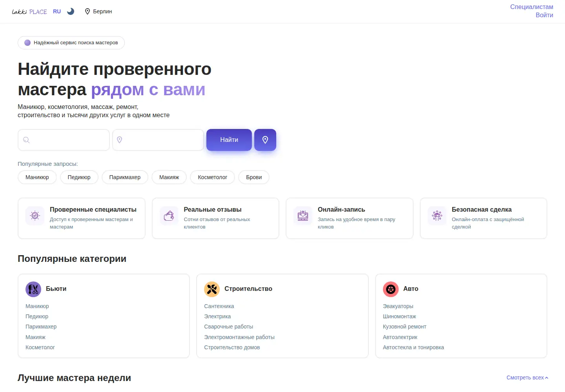Click the Найти search button
This screenshot has width=565, height=392.
coord(229,140)
